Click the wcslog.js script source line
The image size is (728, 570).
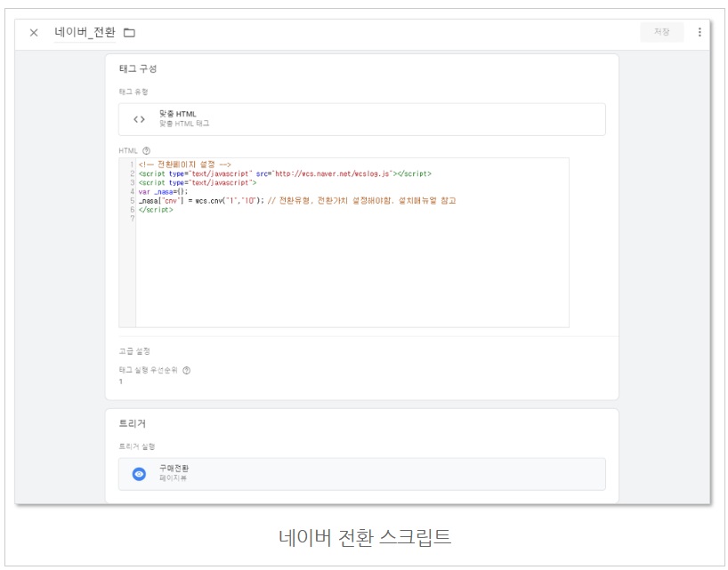pyautogui.click(x=285, y=173)
